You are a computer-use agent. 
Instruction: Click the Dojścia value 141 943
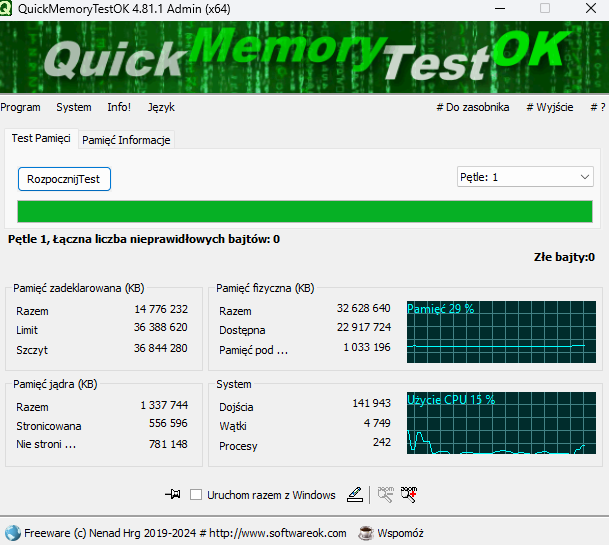click(x=371, y=403)
